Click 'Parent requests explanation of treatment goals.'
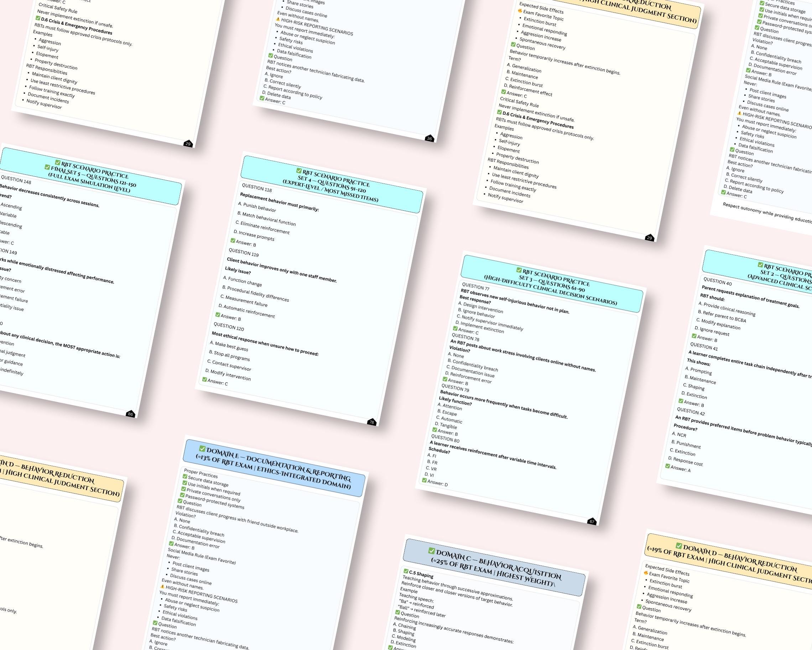The image size is (812, 650). pyautogui.click(x=750, y=296)
